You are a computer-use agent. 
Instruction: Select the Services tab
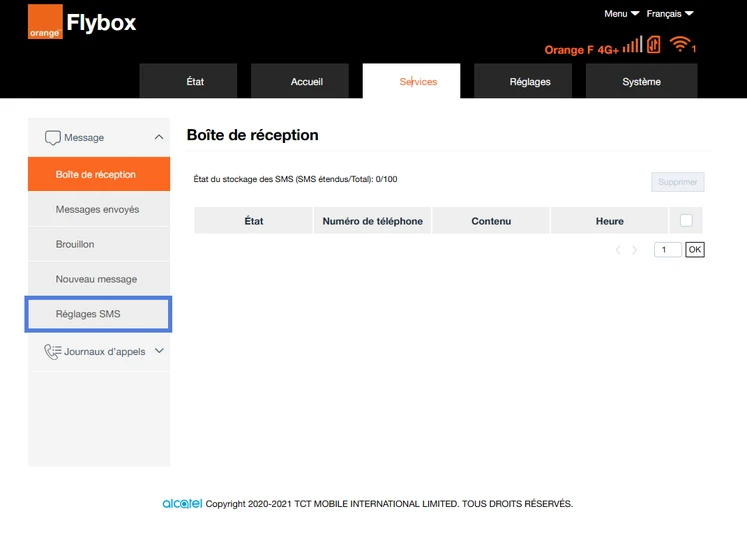411,81
